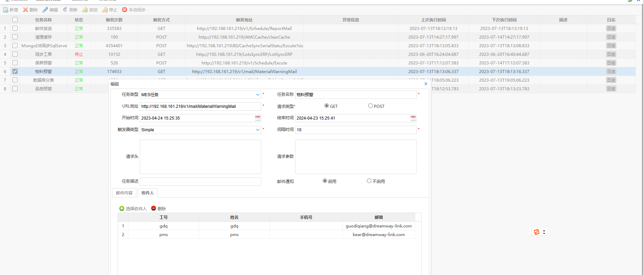Check the 邮件发送 row checkbox
Screen dimensions: 644x275
15,28
